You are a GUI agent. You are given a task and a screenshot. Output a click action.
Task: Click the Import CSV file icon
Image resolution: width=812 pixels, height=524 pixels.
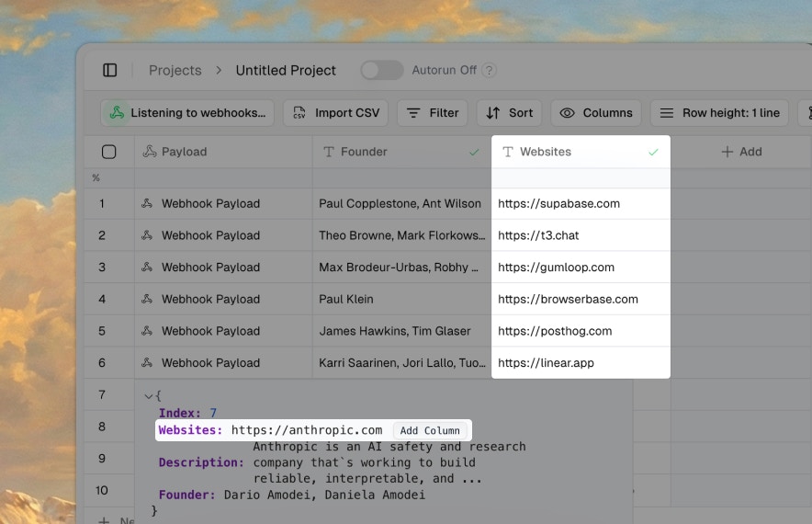tap(299, 113)
